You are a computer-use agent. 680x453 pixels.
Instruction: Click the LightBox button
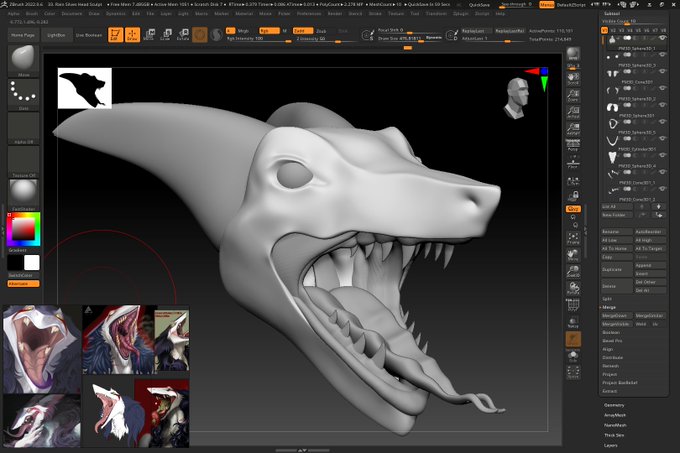pyautogui.click(x=56, y=34)
